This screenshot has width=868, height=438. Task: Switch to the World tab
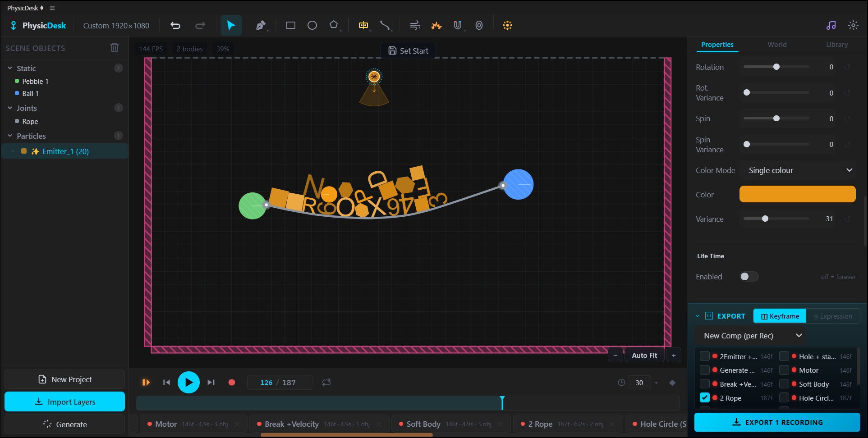tap(777, 45)
